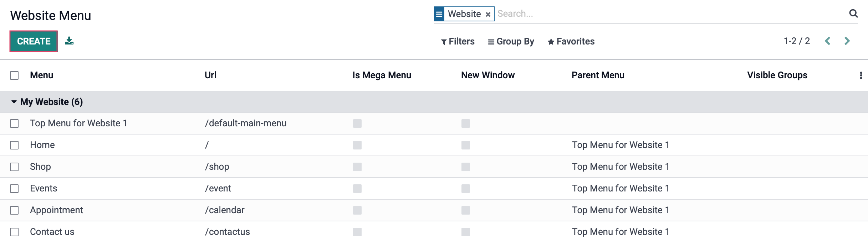Screen dimensions: 868x242
Task: Open the Favorites dropdown
Action: 571,42
